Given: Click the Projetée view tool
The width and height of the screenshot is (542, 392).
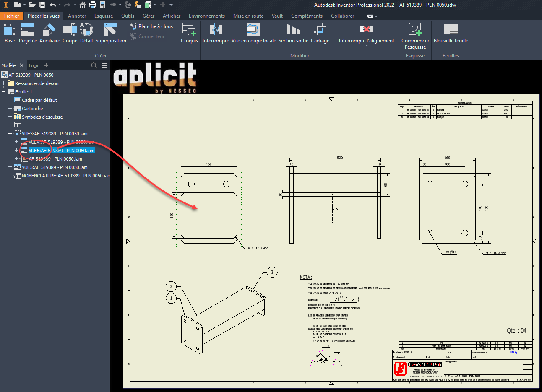Looking at the screenshot, I should click(x=28, y=33).
